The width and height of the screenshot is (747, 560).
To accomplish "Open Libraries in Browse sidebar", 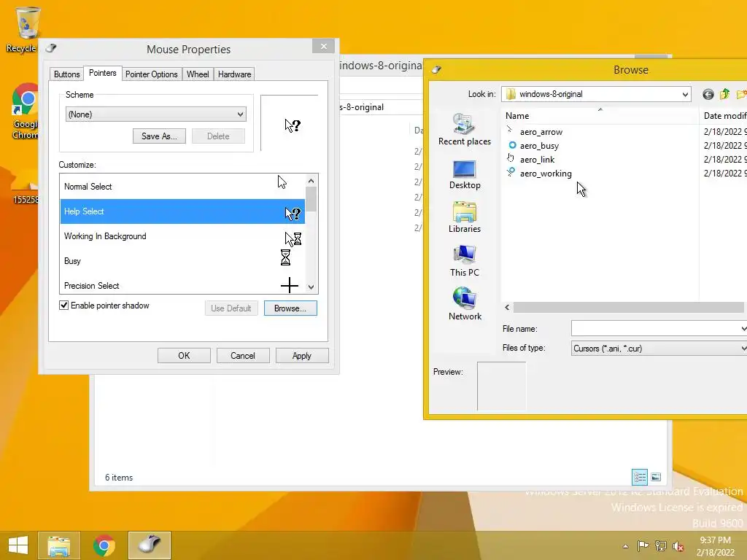I will [x=465, y=217].
